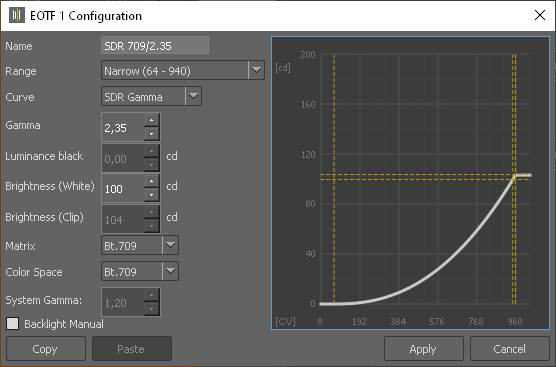This screenshot has width=556, height=367.
Task: Click the Luminance black down arrow
Action: coord(152,165)
